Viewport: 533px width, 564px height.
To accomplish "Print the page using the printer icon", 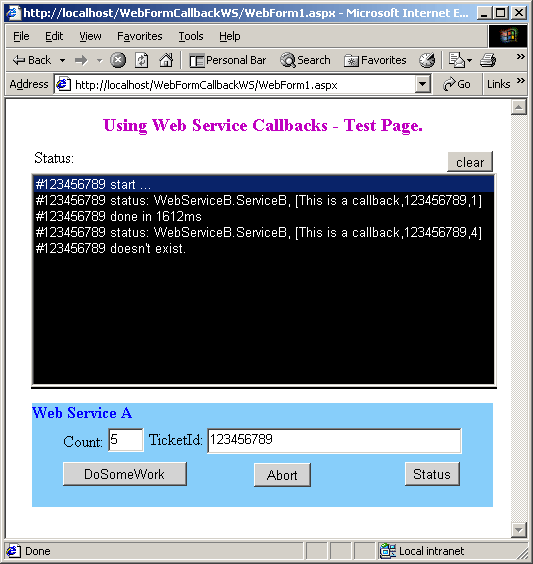I will (488, 60).
